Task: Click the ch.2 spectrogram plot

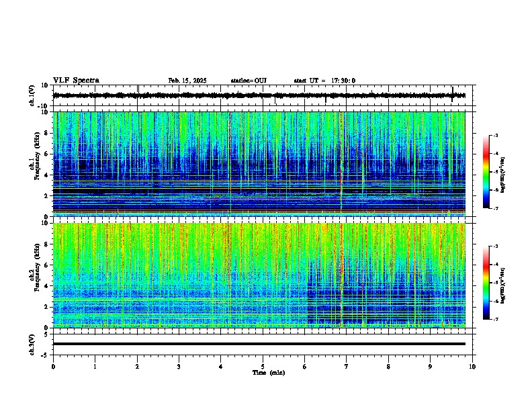Action: coord(259,275)
